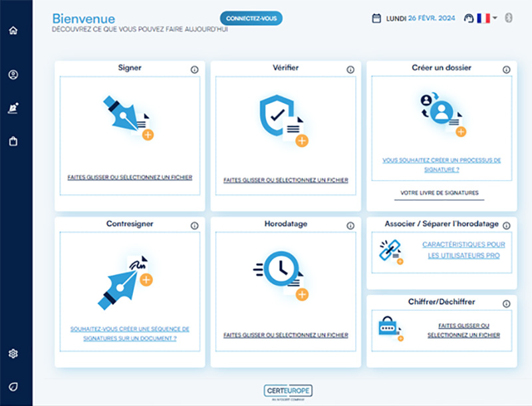Show info for the Vérifier card

pyautogui.click(x=350, y=69)
